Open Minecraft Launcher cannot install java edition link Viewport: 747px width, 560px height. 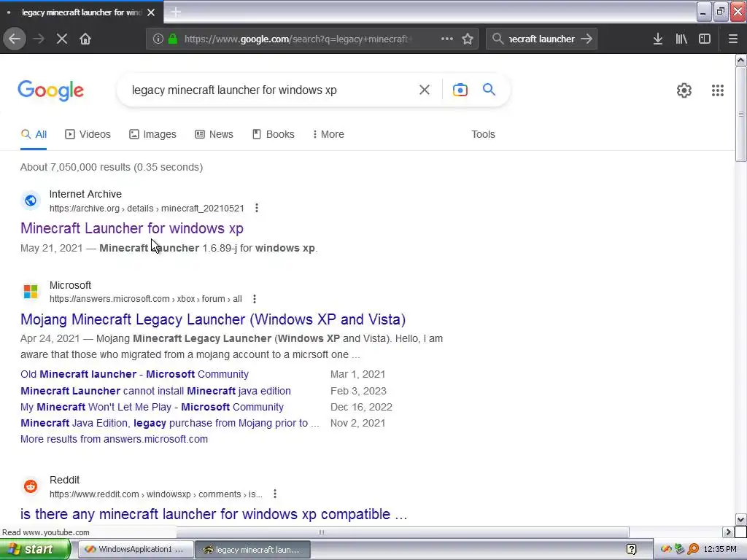[x=155, y=391]
